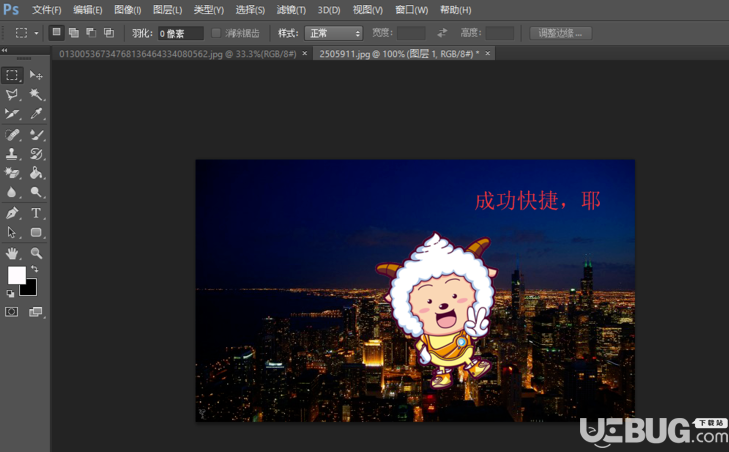Select the History Brush tool

[x=36, y=154]
